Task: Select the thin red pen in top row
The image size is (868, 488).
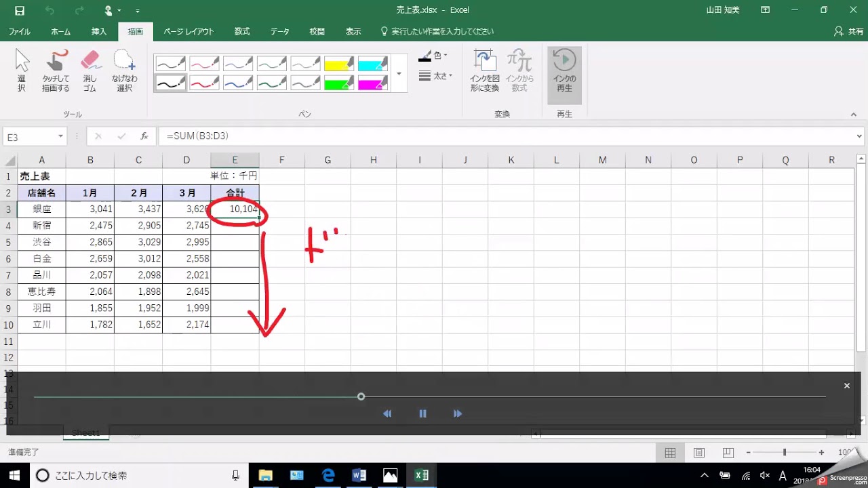Action: click(x=204, y=64)
